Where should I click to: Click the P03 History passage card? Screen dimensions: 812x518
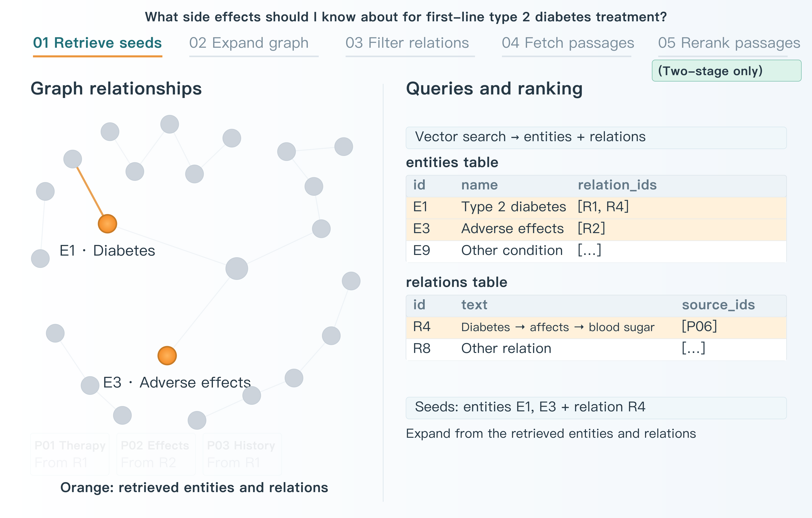tap(242, 454)
